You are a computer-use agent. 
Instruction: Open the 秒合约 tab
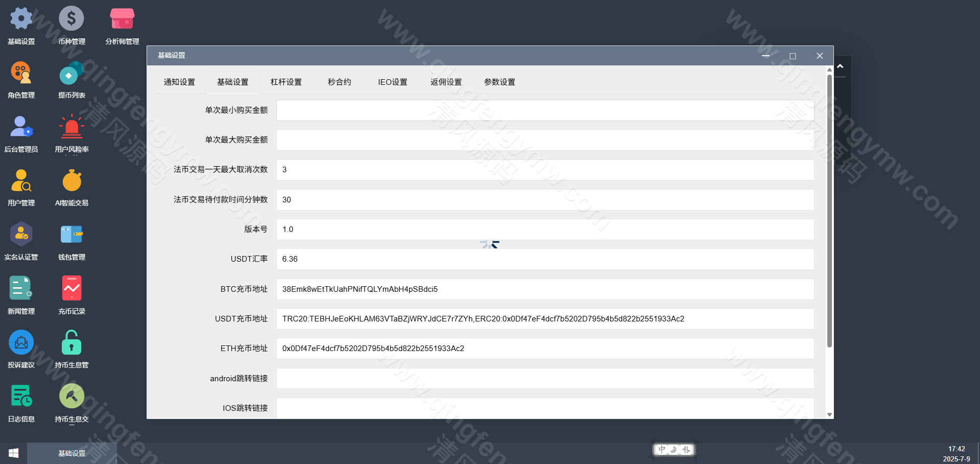point(340,82)
